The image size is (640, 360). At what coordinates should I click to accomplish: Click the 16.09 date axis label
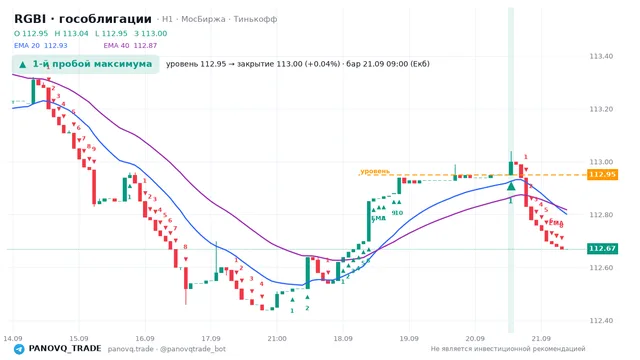click(x=145, y=338)
